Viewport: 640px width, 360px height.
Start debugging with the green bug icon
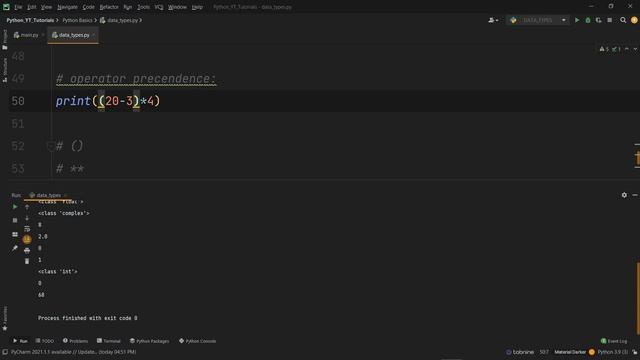coord(588,20)
